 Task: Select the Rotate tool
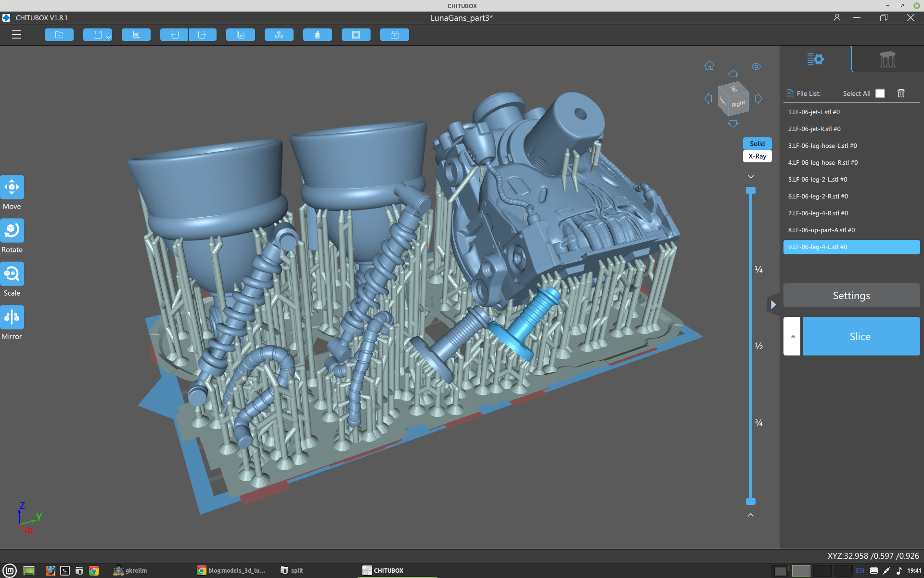coord(12,231)
